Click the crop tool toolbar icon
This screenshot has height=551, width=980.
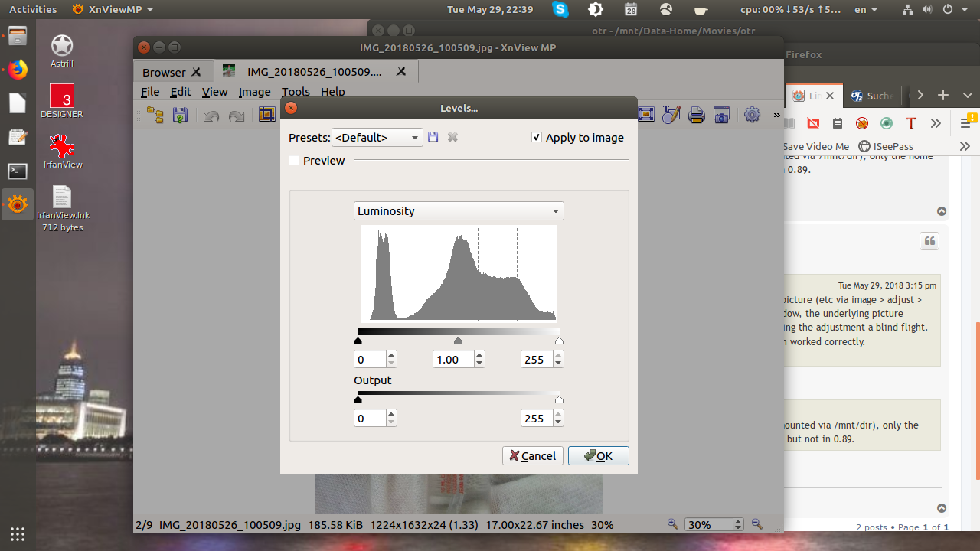(x=266, y=116)
